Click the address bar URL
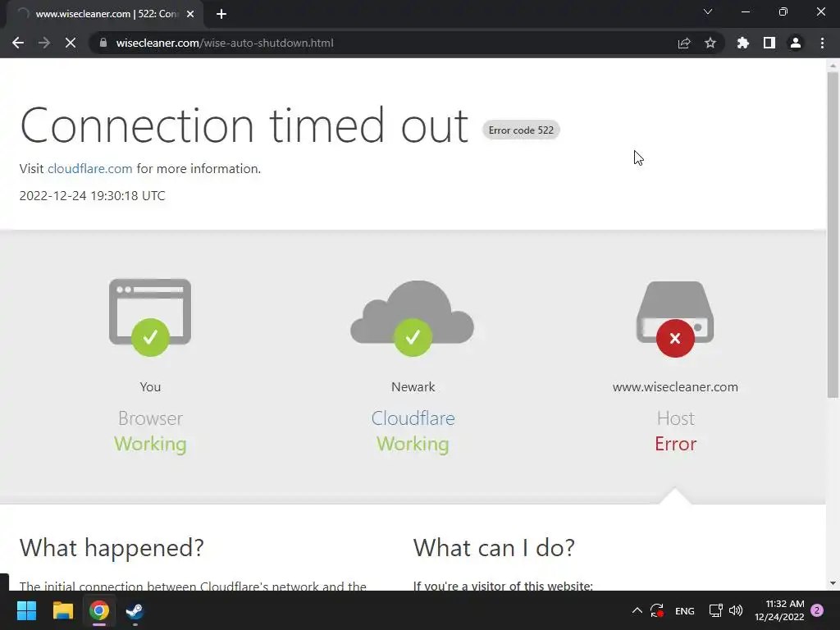 (x=225, y=43)
